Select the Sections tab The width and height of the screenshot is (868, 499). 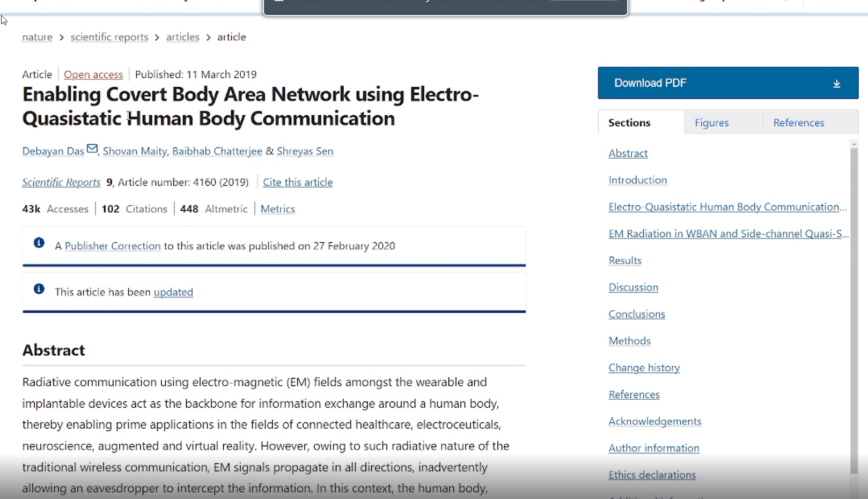tap(629, 123)
